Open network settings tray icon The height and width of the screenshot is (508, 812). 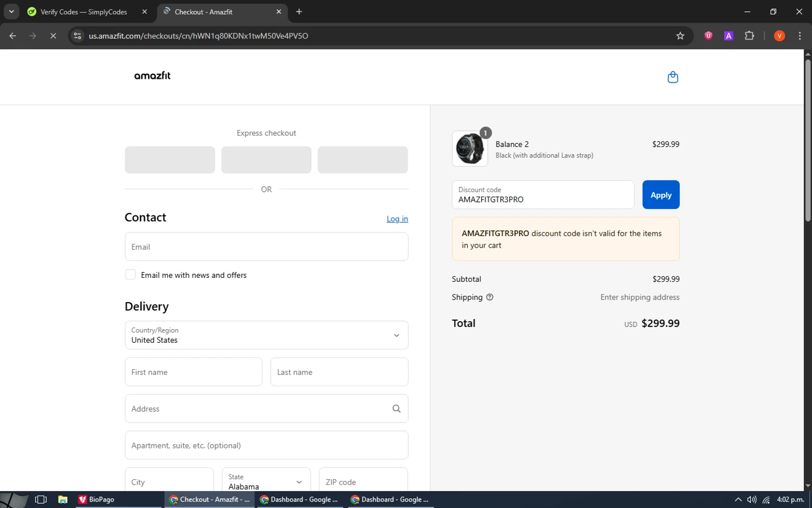pyautogui.click(x=766, y=499)
